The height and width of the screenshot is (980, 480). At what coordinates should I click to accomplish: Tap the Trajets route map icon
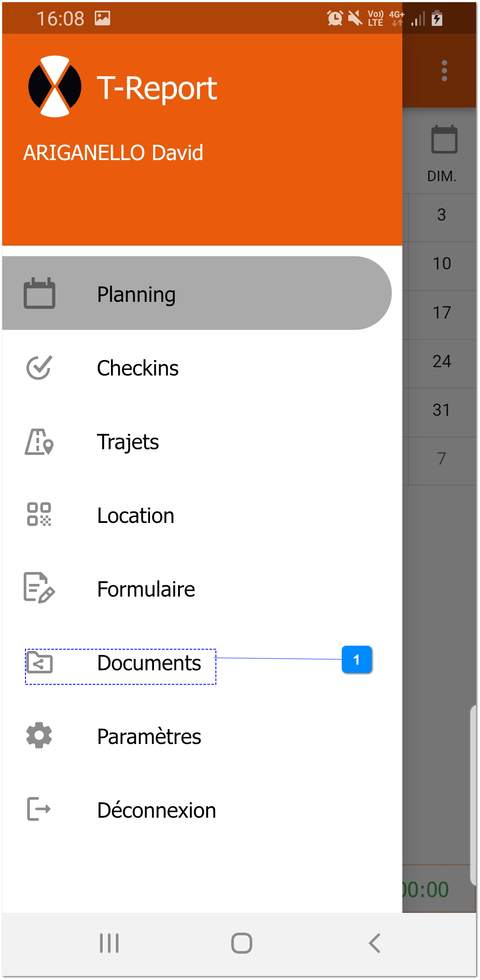tap(39, 442)
